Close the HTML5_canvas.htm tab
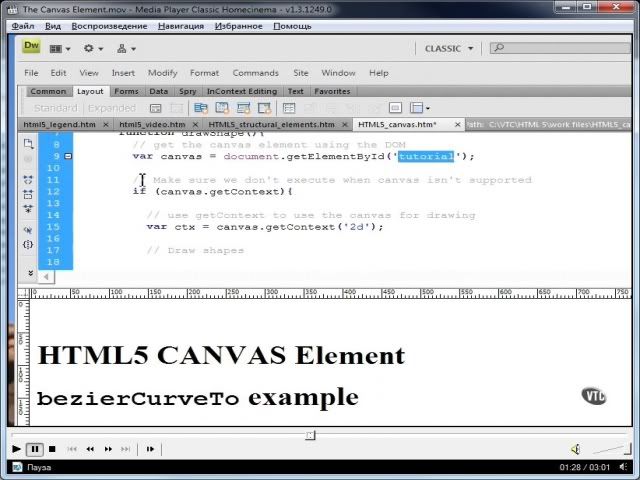The image size is (640, 480). (x=458, y=124)
